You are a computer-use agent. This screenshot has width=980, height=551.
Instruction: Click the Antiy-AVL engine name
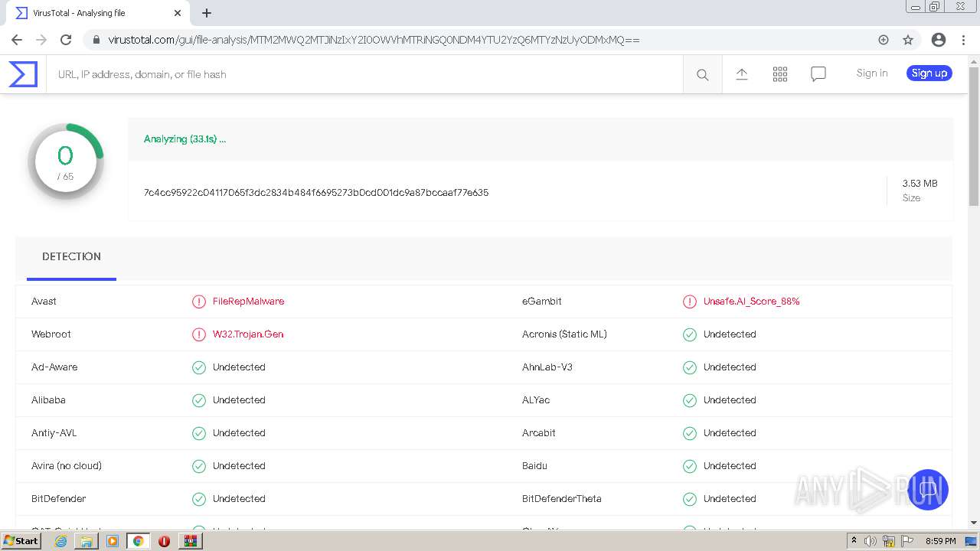(x=54, y=433)
